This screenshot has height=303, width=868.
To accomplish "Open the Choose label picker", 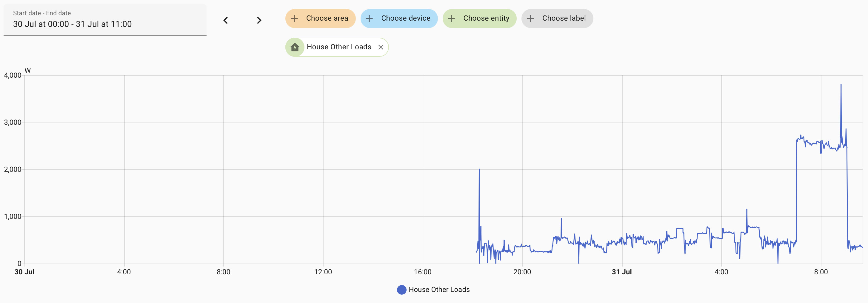I will tap(557, 19).
